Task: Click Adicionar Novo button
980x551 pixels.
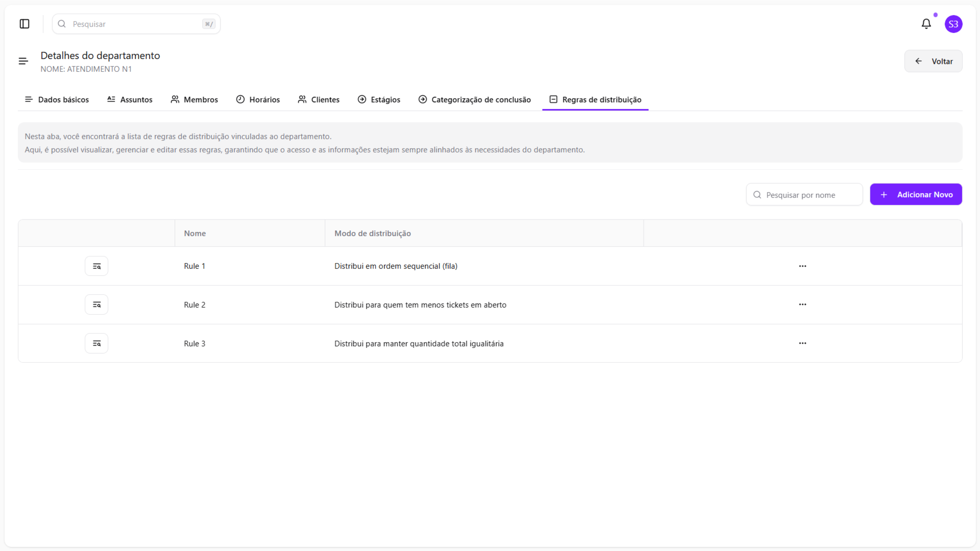Action: point(916,195)
